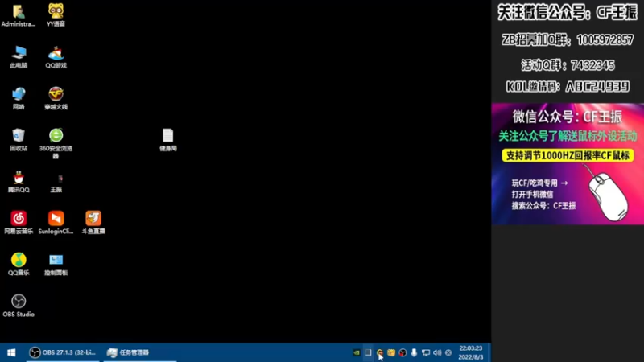Launch YY语音 from the desktop
Screen dimensions: 644x362
56,15
